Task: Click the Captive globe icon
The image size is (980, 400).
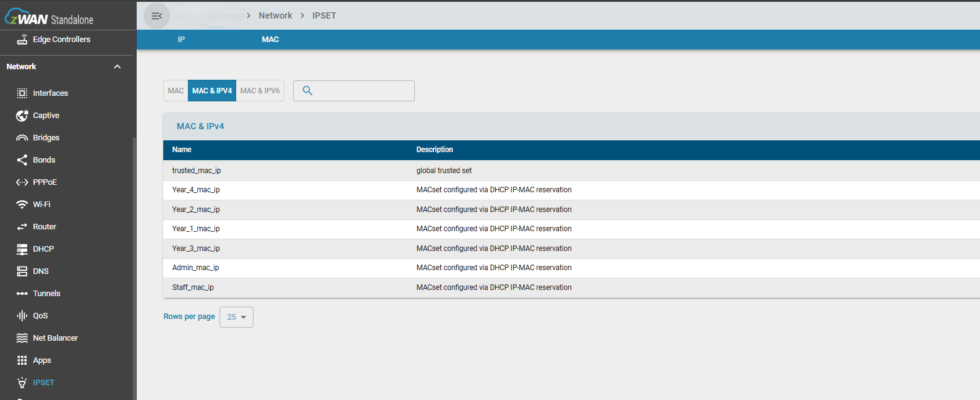Action: [22, 116]
